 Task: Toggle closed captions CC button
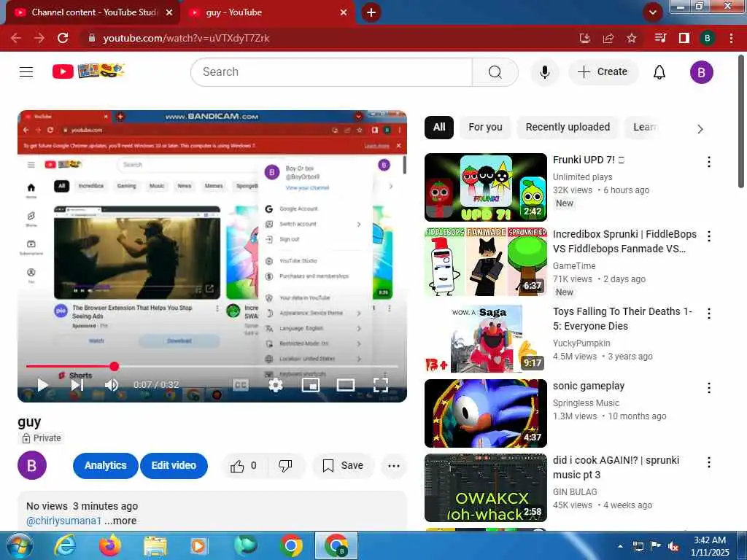tap(241, 385)
